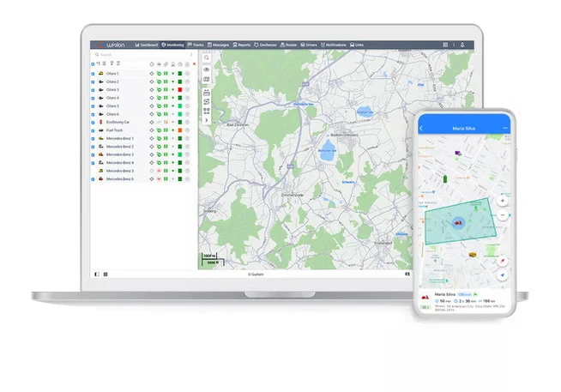The image size is (561, 392).
Task: Click the grid view icon at bottom left
Action: click(x=106, y=274)
